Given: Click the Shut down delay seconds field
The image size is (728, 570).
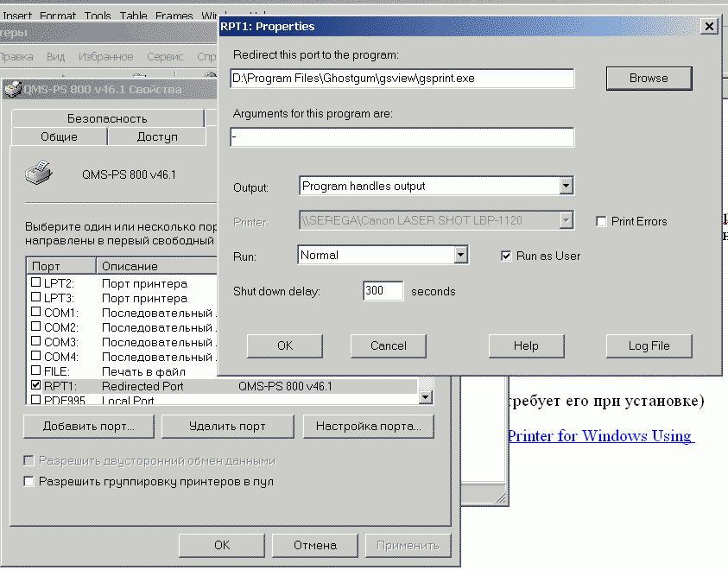Looking at the screenshot, I should click(x=383, y=291).
